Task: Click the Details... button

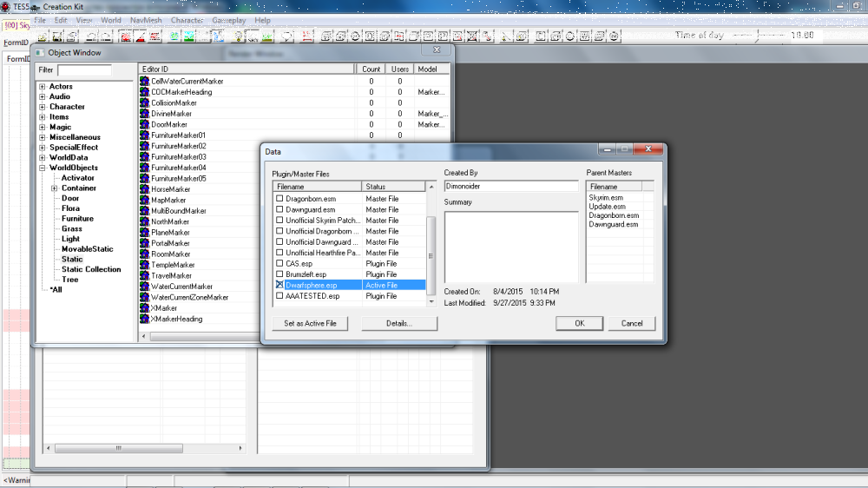Action: pyautogui.click(x=399, y=324)
